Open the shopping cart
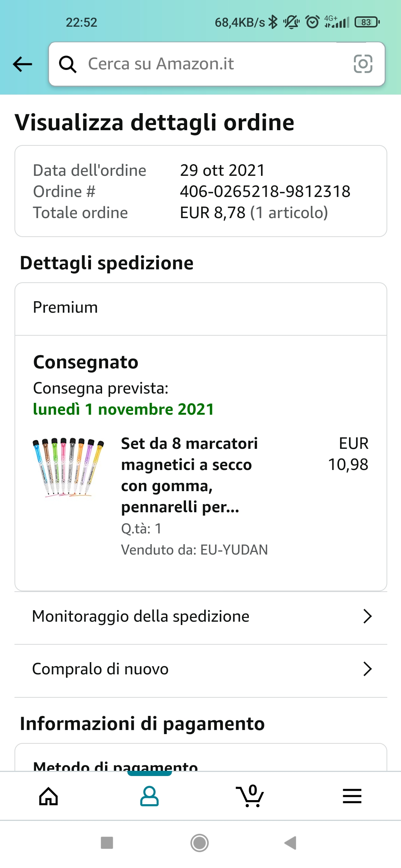The width and height of the screenshot is (401, 868). (250, 796)
